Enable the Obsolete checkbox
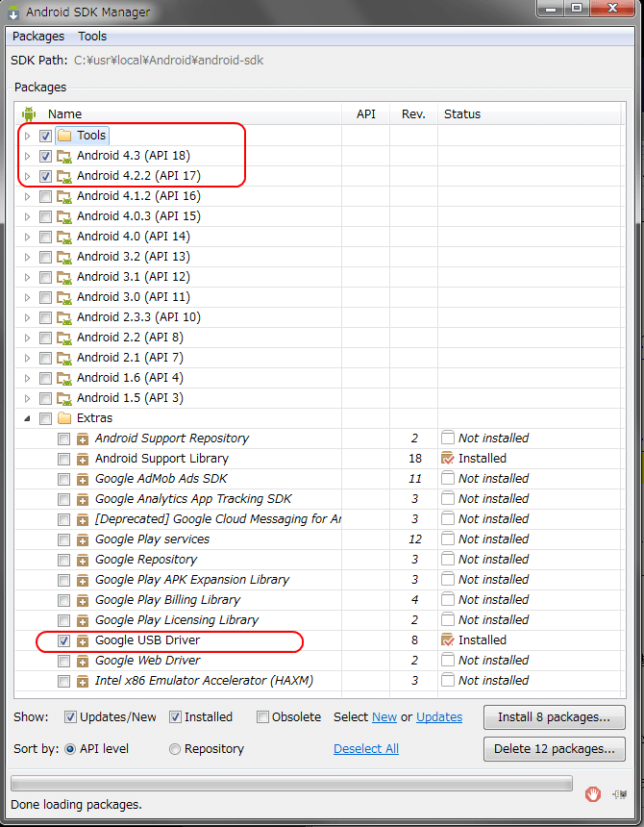This screenshot has width=644, height=827. coord(262,716)
